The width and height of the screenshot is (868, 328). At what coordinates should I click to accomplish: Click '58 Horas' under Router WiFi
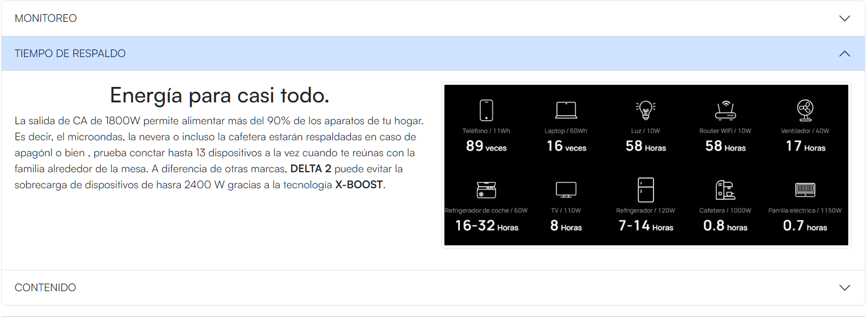[726, 146]
